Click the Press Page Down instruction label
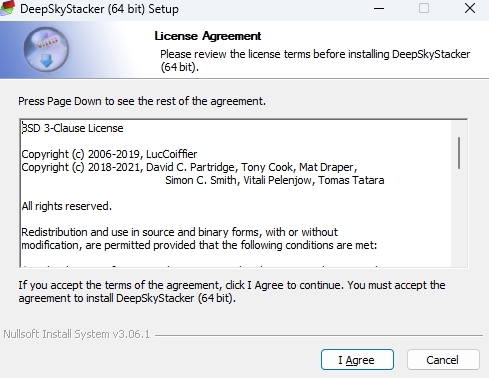 pyautogui.click(x=142, y=101)
